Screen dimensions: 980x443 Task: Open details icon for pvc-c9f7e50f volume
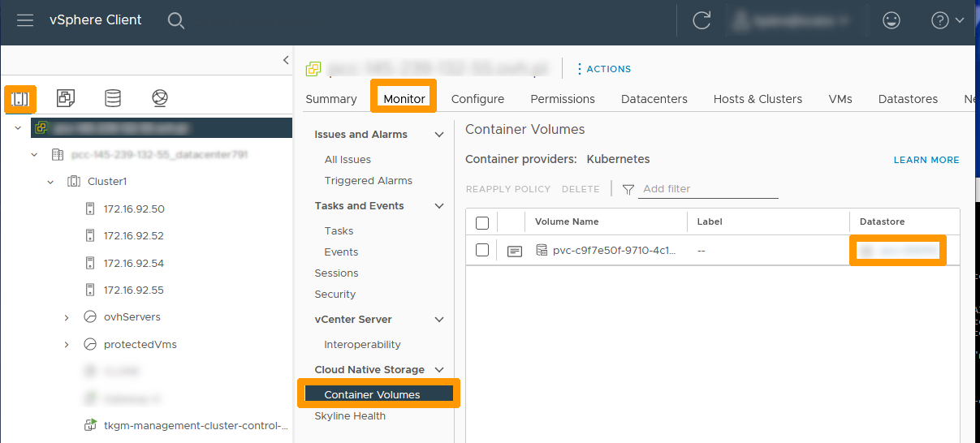point(514,251)
